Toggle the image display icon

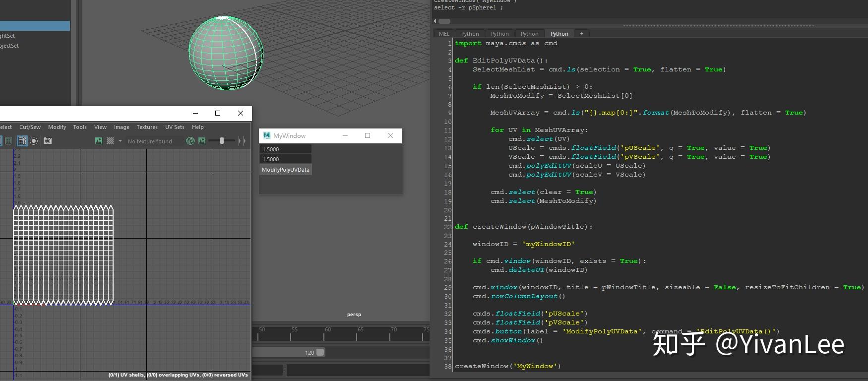coord(99,141)
